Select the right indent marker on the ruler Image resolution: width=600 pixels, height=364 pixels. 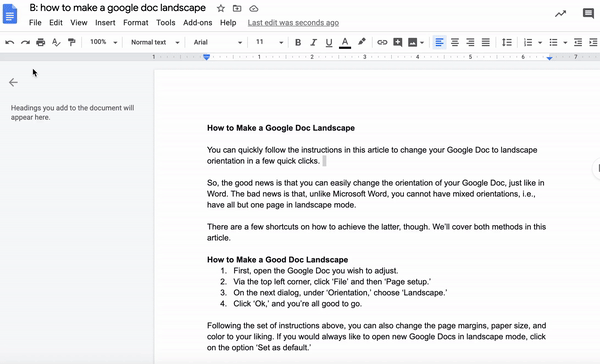(x=549, y=58)
